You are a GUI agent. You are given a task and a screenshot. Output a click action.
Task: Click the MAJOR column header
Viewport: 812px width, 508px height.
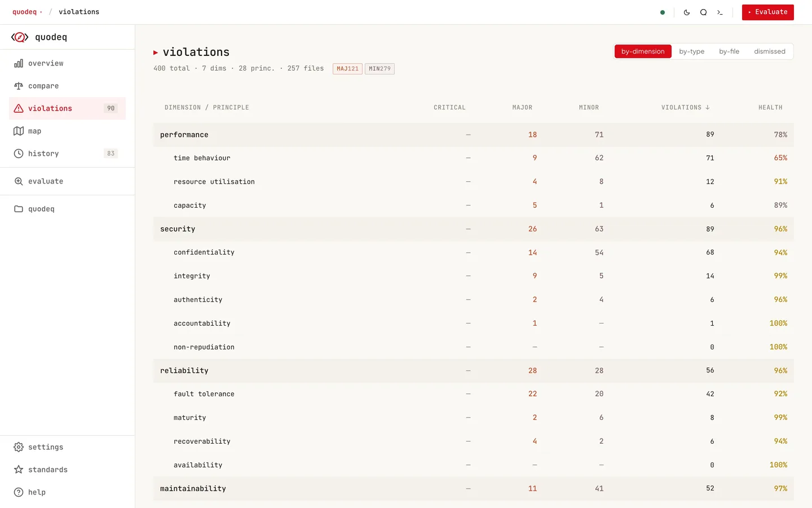[522, 107]
